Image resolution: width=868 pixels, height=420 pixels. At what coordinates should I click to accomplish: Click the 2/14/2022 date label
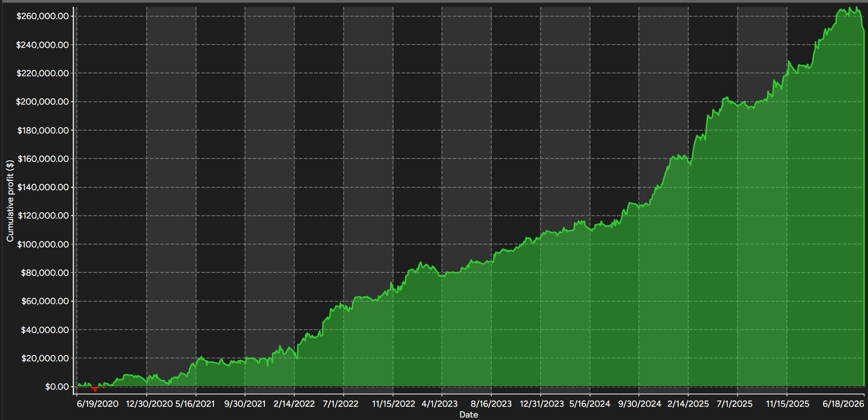pos(294,404)
